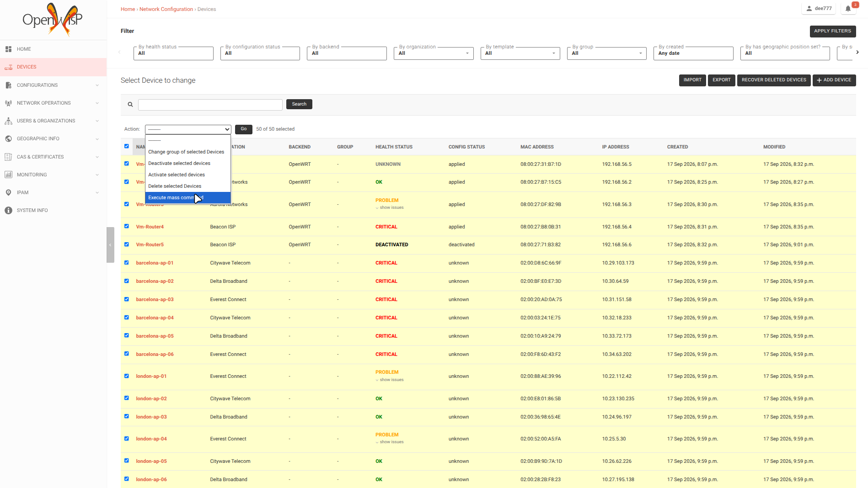Open the By created date filter
The image size is (868, 488).
[693, 53]
